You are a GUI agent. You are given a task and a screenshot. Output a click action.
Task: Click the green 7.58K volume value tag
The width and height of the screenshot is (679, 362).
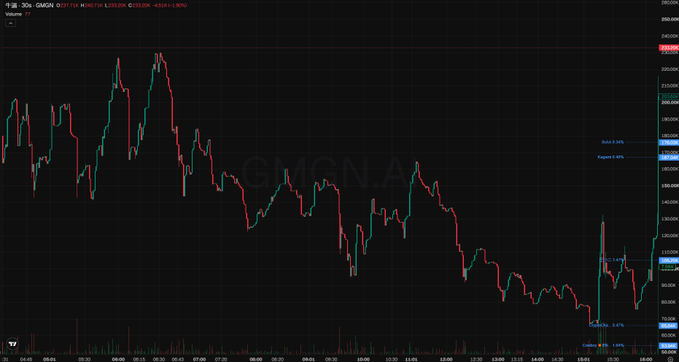pos(666,267)
